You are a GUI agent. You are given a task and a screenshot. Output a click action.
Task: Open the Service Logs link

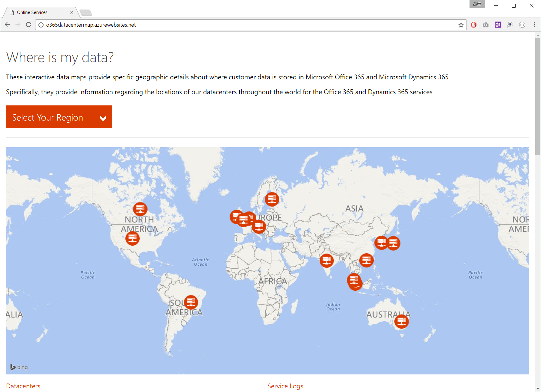[285, 386]
